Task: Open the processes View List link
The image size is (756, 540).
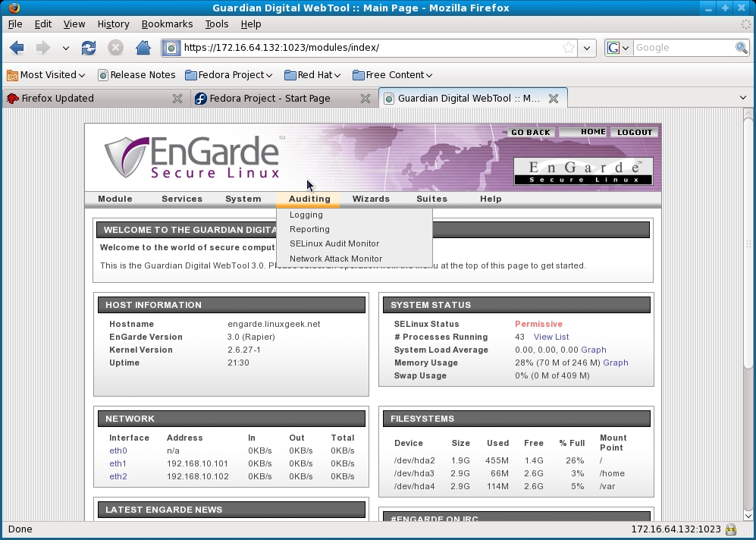Action: pyautogui.click(x=551, y=337)
